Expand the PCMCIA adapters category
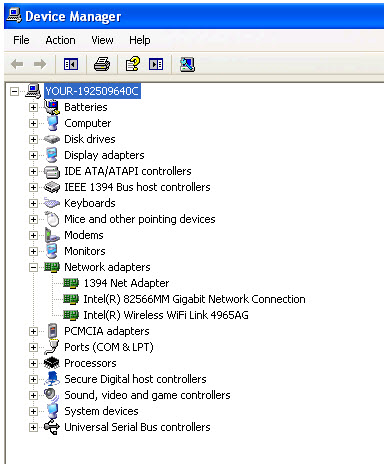The height and width of the screenshot is (464, 384). click(x=33, y=331)
